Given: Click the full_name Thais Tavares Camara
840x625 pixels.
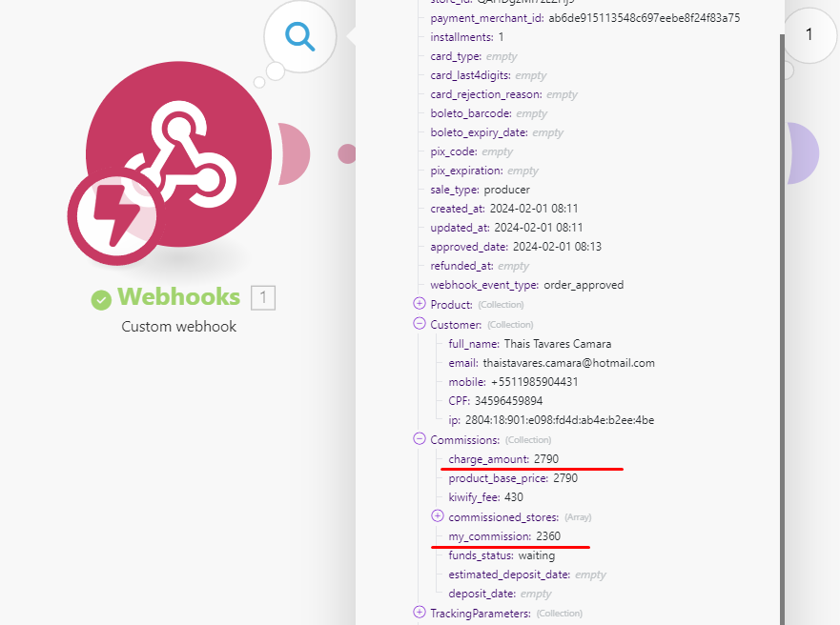Looking at the screenshot, I should 558,344.
